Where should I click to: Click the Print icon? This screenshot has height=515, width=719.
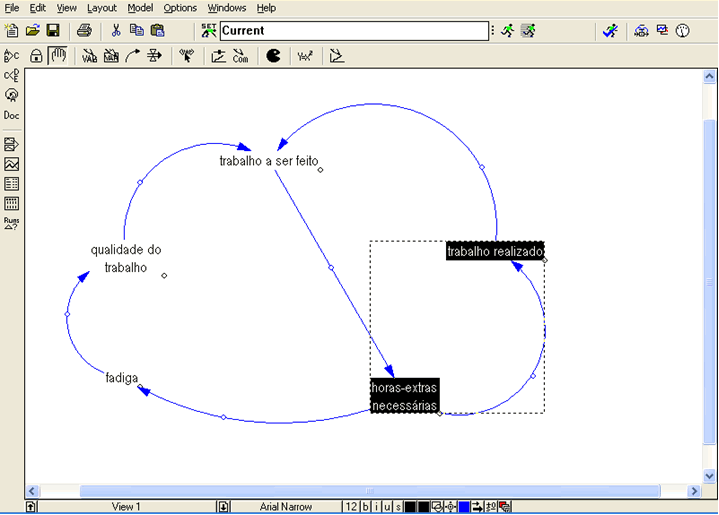tap(84, 30)
